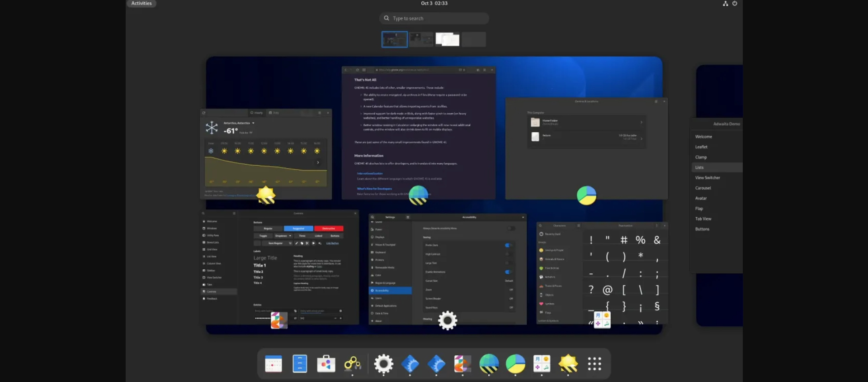
Task: Open Internationalization link in Web window
Action: [x=370, y=173]
